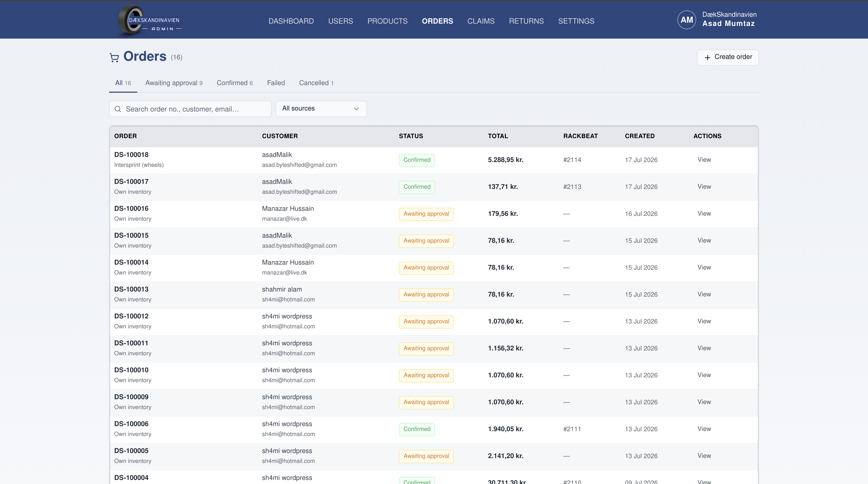Click Awaiting approval badge on DS-100014 row
868x484 pixels.
426,268
